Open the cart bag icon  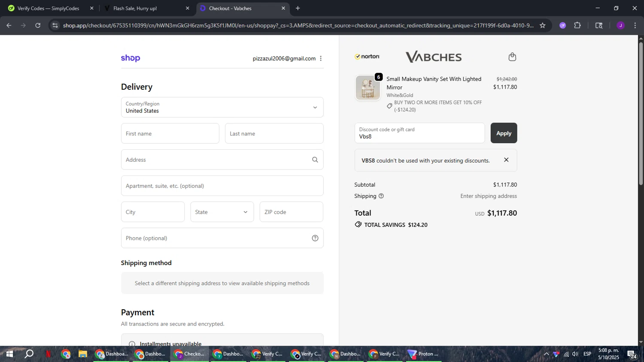tap(512, 57)
